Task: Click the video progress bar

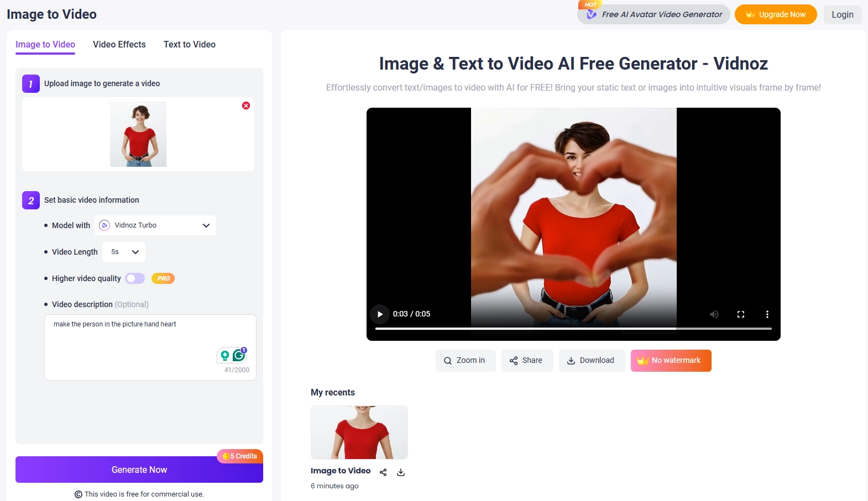Action: click(573, 329)
